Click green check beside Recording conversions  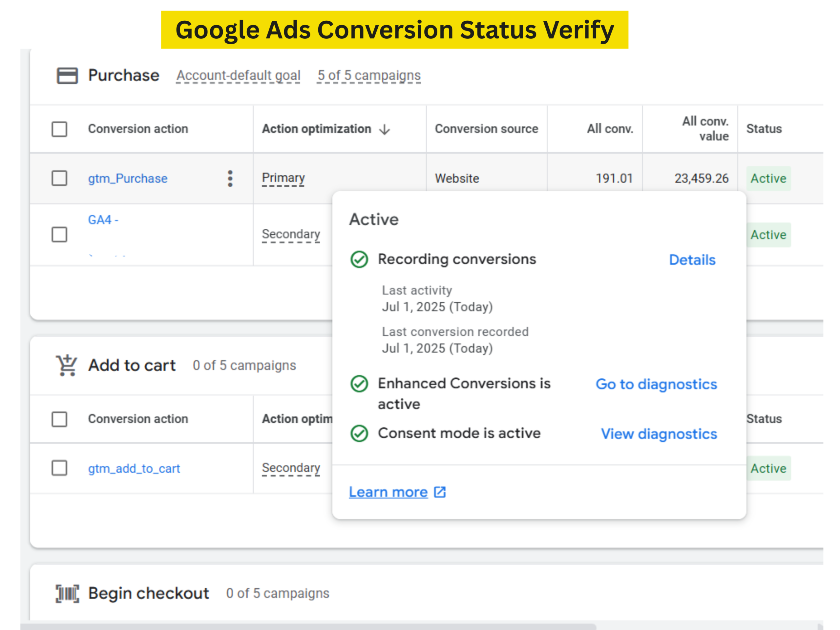point(359,260)
